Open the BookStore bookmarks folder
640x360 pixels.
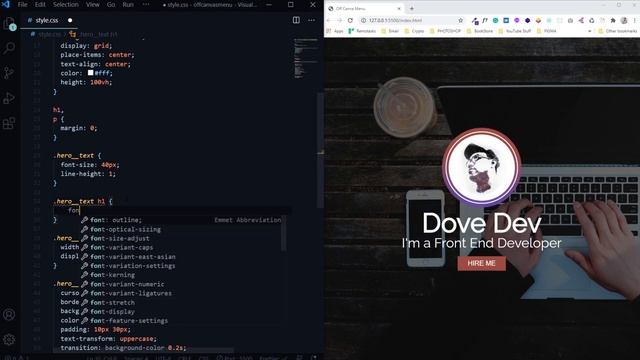[x=480, y=31]
